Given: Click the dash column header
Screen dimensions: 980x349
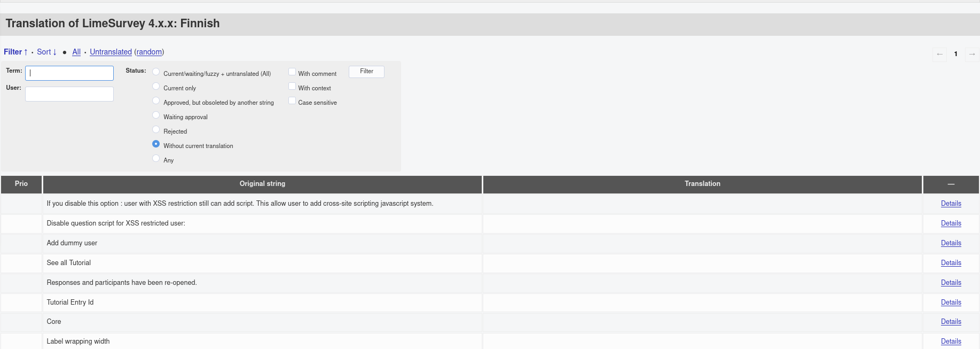Looking at the screenshot, I should click(x=951, y=184).
